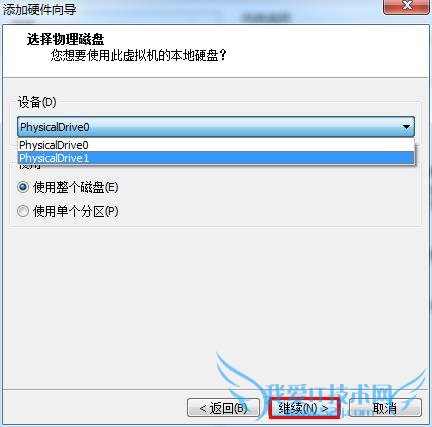Click the partially hidden 使用 group label

[x=30, y=166]
